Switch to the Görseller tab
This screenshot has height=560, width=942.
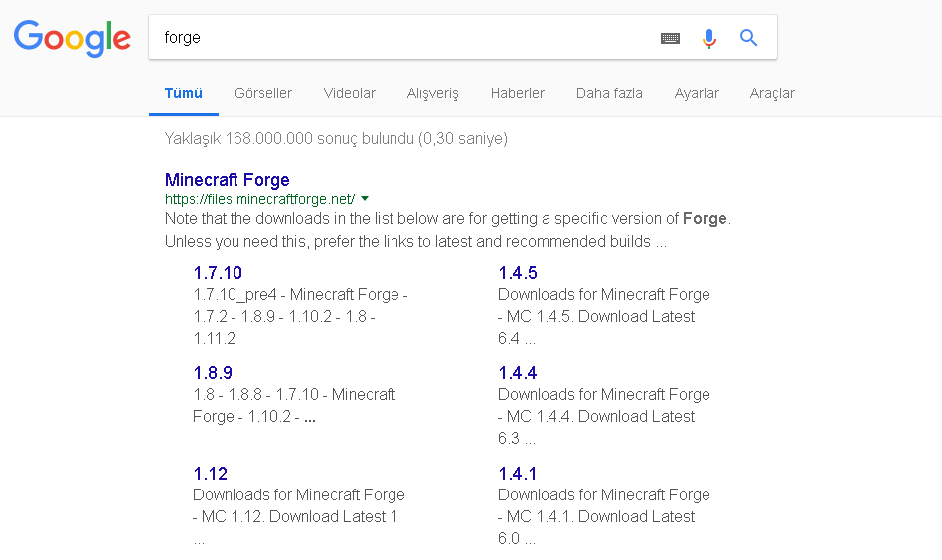[263, 93]
